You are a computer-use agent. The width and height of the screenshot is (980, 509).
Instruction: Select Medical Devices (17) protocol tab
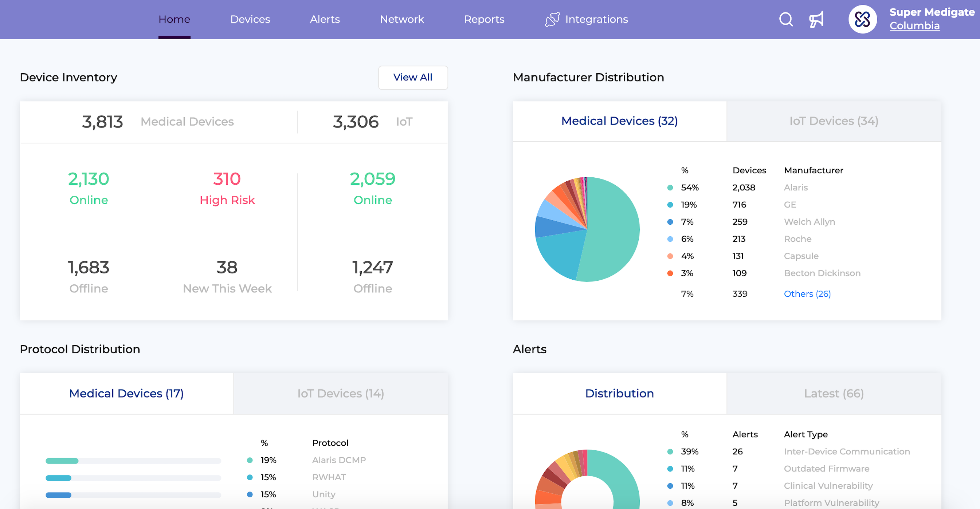click(x=126, y=393)
